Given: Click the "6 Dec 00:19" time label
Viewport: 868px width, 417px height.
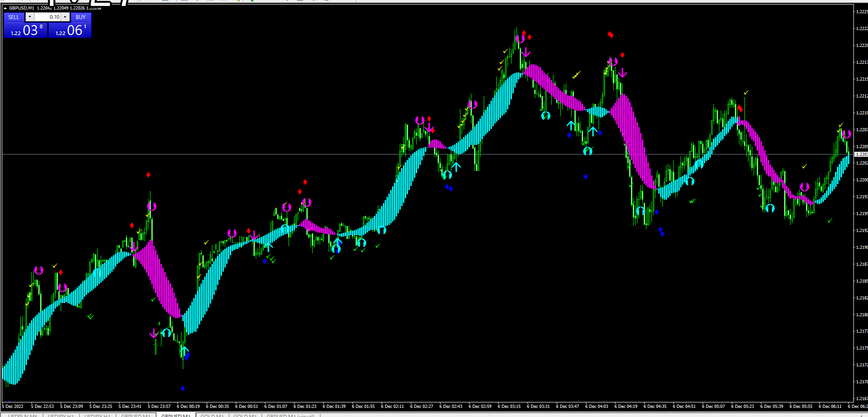Looking at the screenshot, I should pyautogui.click(x=188, y=406).
